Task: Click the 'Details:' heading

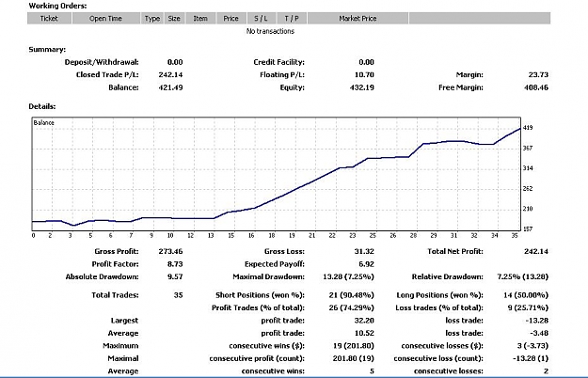Action: 42,106
